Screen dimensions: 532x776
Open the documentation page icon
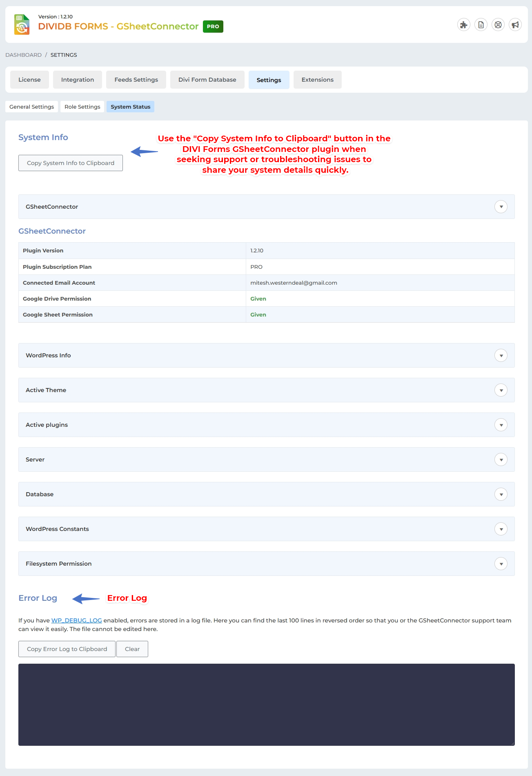point(481,25)
